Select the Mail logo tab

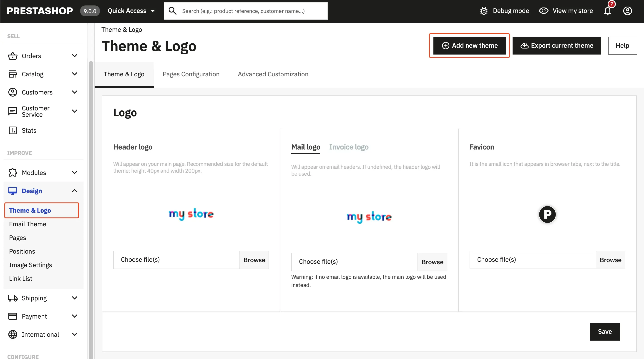305,147
